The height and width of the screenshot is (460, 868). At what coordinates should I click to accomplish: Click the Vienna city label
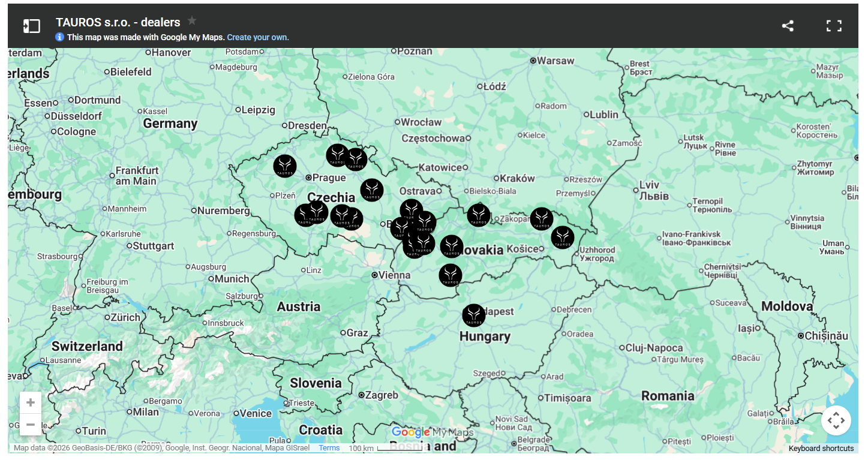(394, 275)
